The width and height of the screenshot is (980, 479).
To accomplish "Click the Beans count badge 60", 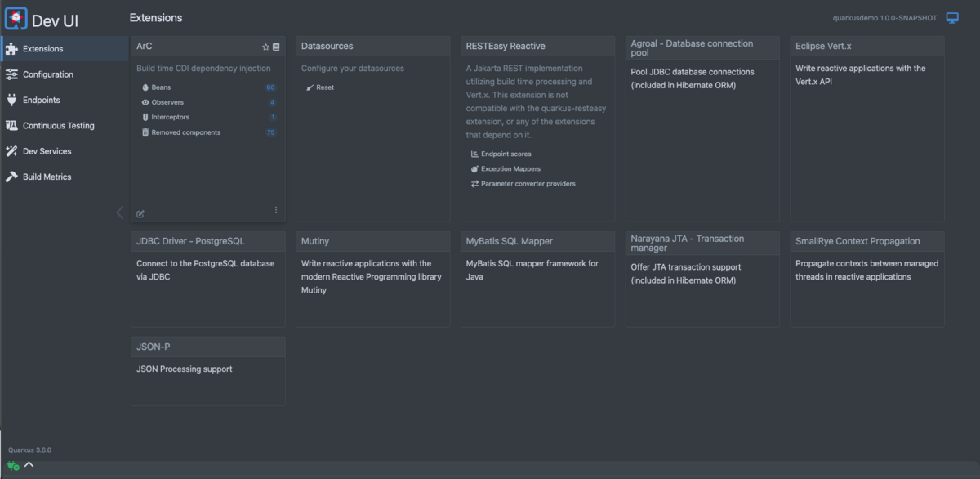I will click(x=270, y=87).
